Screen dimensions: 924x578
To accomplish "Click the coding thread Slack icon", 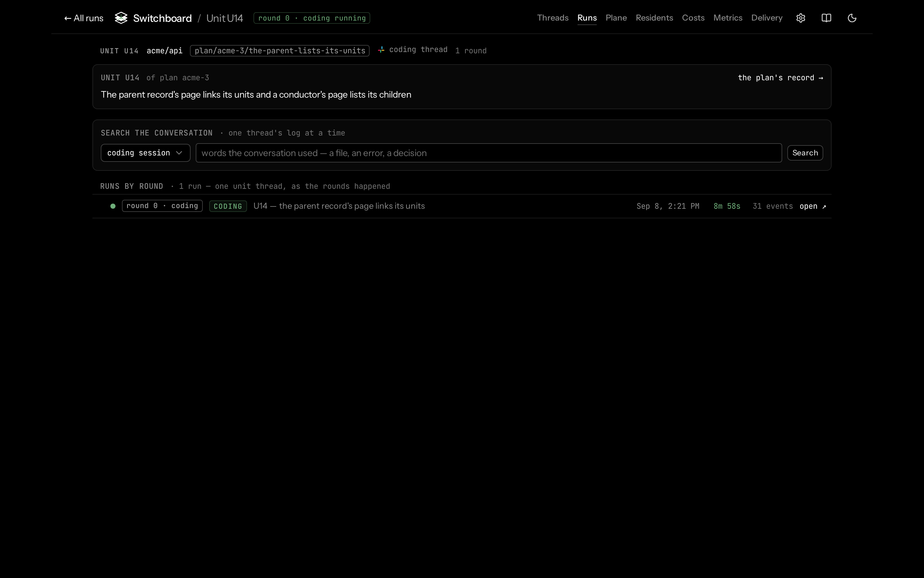I will 381,50.
